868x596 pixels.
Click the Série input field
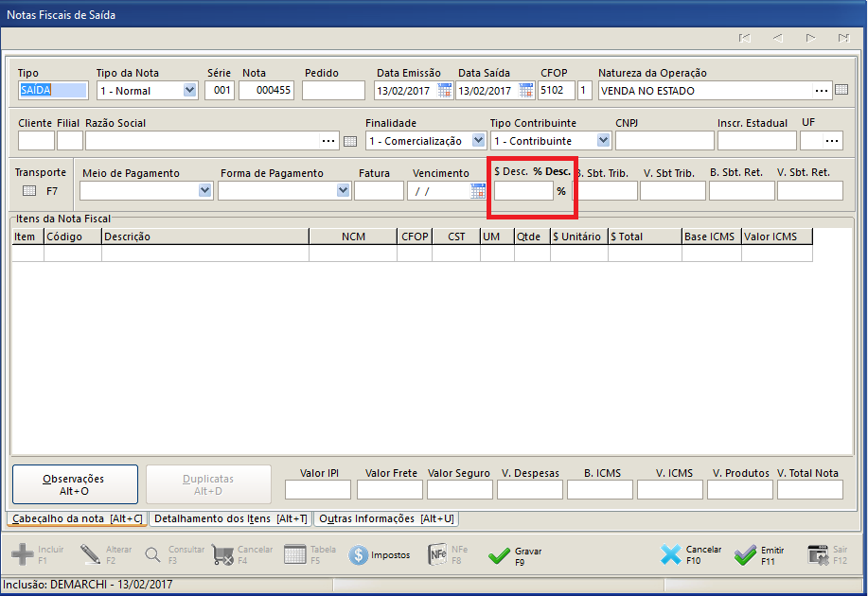coord(220,90)
